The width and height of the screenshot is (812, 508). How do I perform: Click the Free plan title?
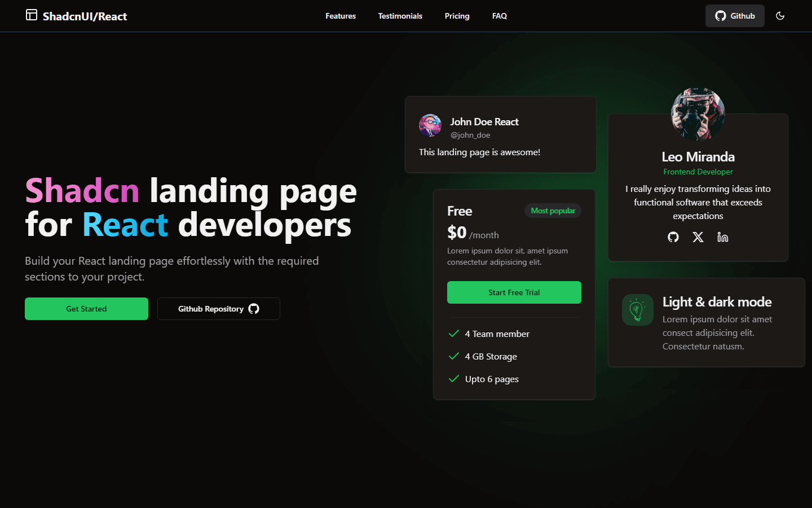(x=460, y=211)
